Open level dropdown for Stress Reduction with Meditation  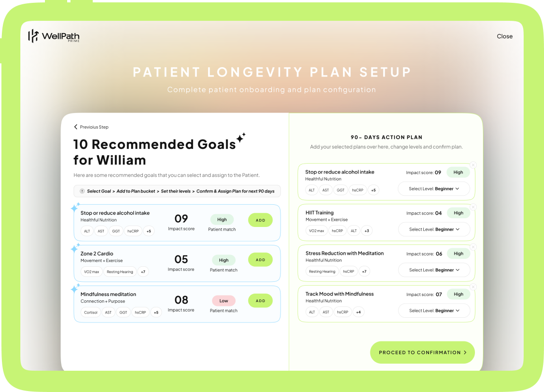[434, 270]
